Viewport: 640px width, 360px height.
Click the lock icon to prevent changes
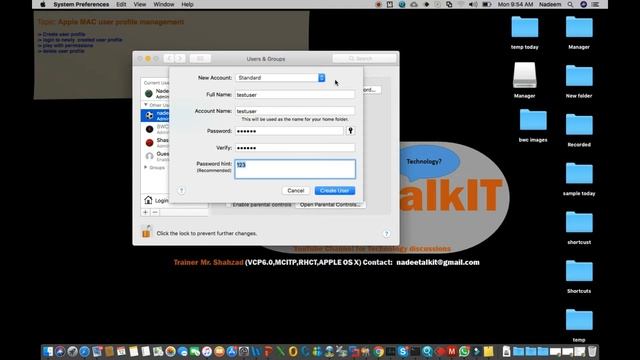pyautogui.click(x=146, y=232)
